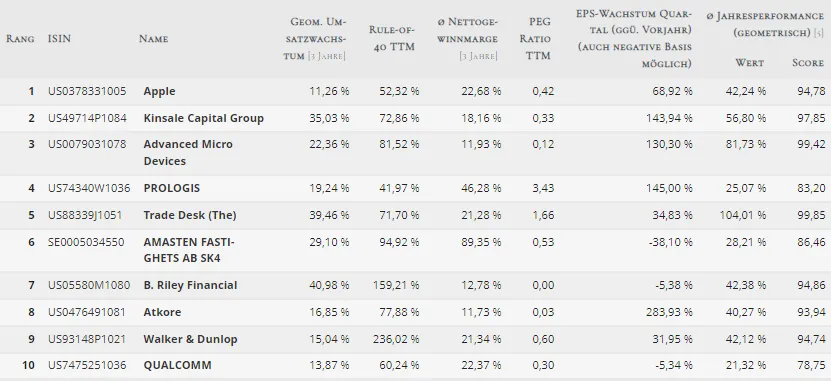Sort by Nettogewinnmarge column header

click(467, 39)
